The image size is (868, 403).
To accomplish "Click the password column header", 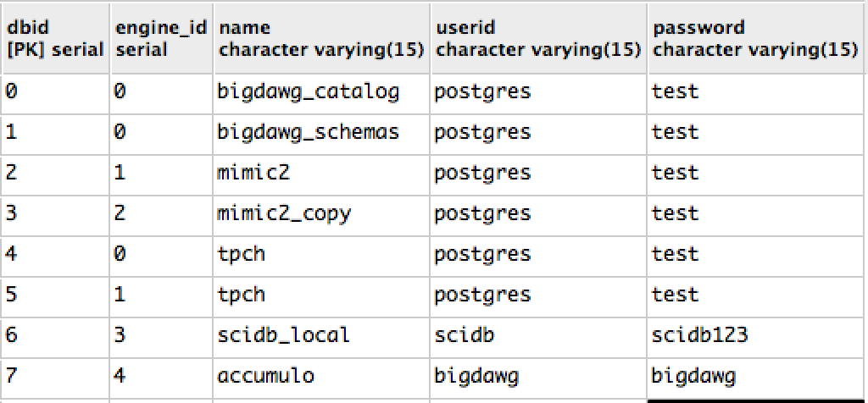I will pos(756,39).
